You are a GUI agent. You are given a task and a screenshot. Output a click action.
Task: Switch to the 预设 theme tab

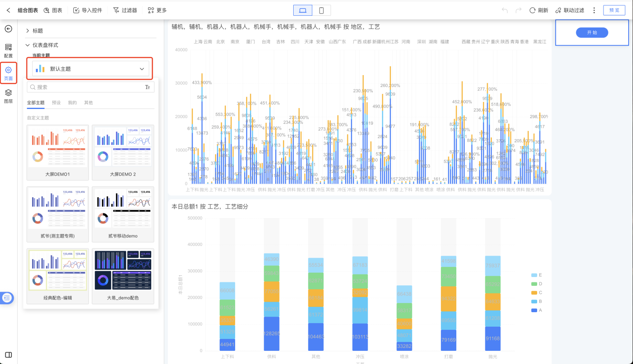[x=56, y=103]
